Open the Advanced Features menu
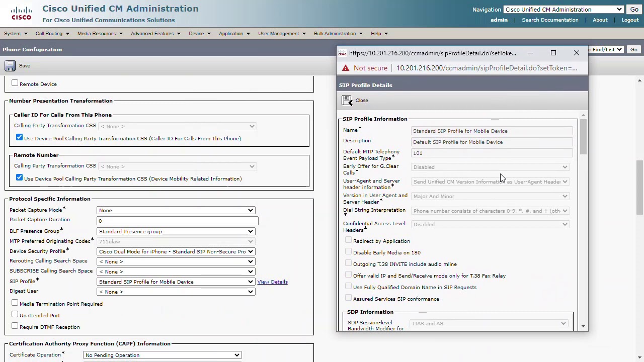Image resolution: width=644 pixels, height=362 pixels. [x=155, y=34]
